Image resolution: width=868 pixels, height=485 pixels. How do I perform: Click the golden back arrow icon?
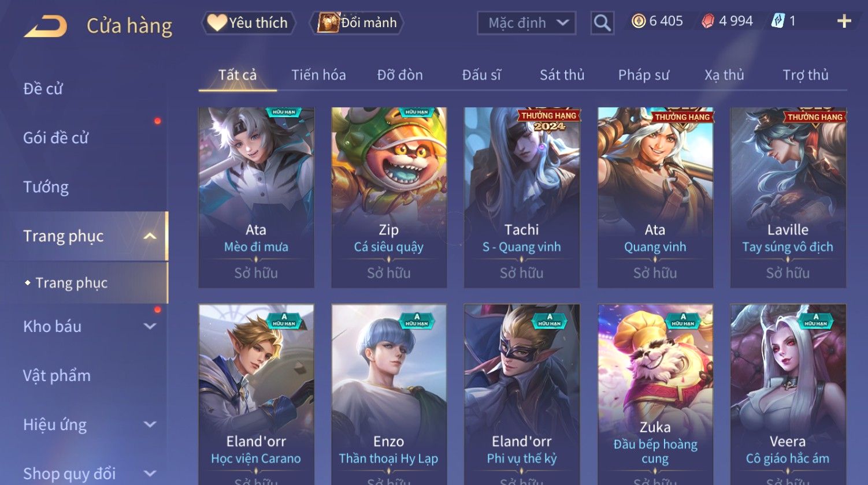tap(45, 26)
